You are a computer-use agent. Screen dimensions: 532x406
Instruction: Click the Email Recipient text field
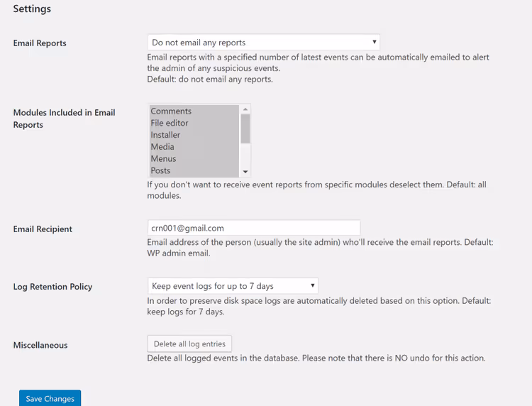click(x=254, y=228)
